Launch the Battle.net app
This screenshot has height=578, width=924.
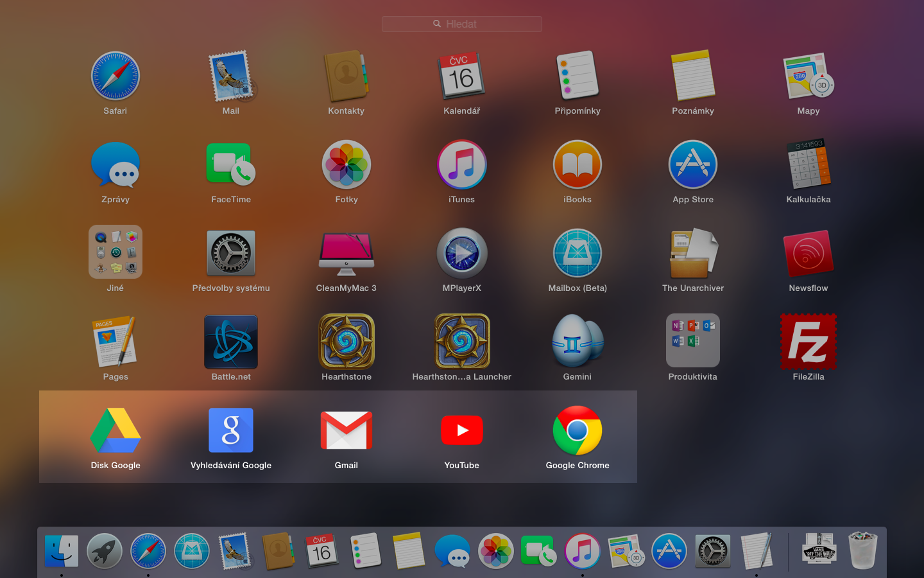(231, 342)
